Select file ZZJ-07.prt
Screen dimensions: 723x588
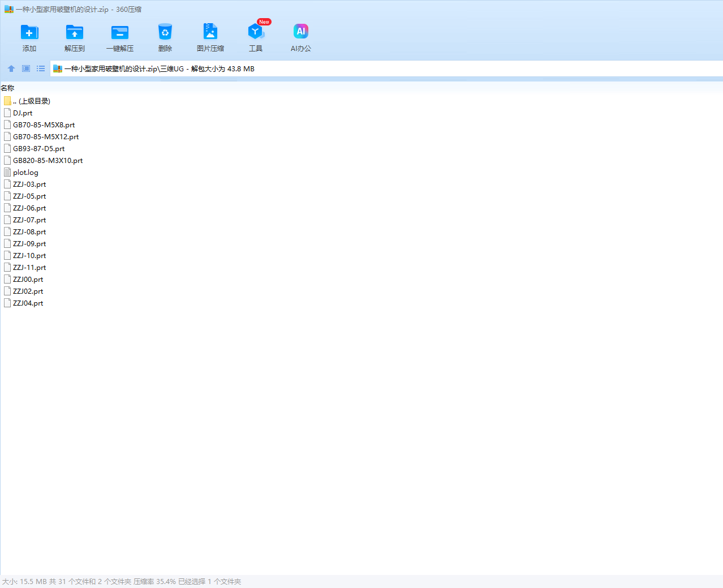(x=25, y=220)
